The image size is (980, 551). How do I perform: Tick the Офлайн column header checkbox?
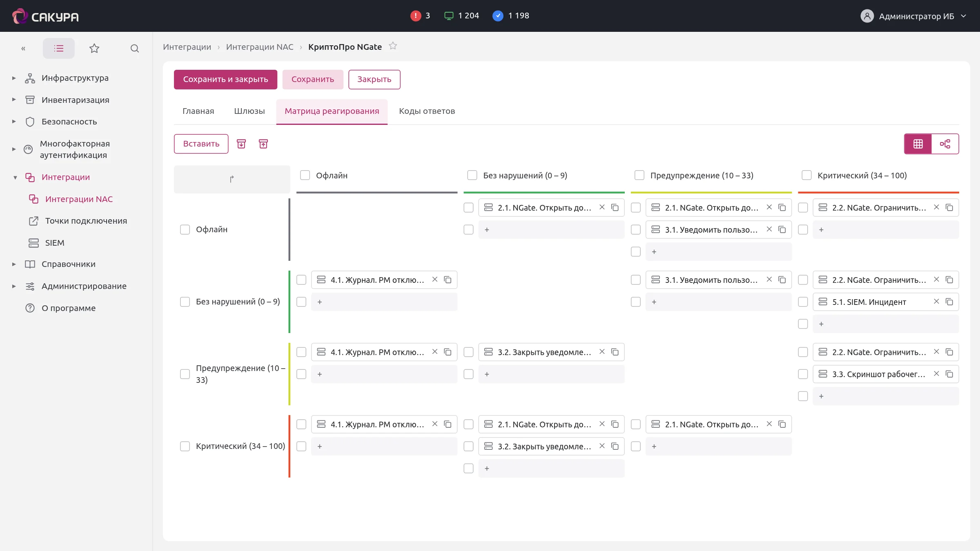[x=305, y=175]
